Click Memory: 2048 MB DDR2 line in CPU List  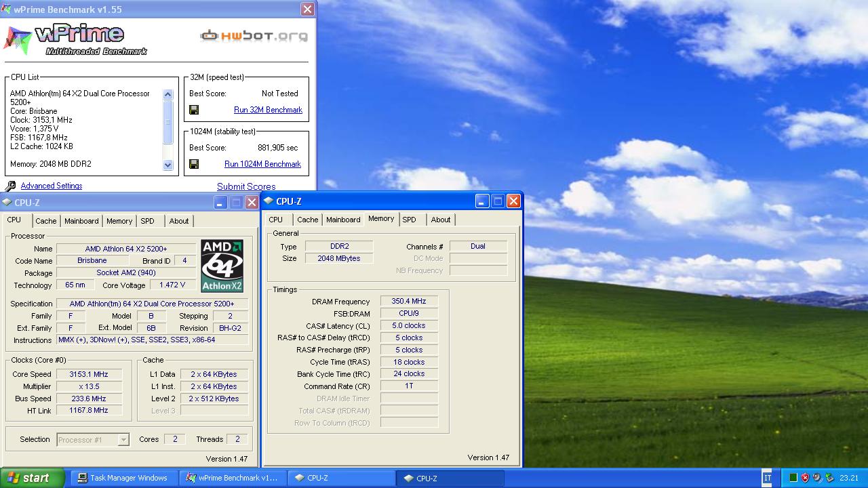tap(51, 164)
